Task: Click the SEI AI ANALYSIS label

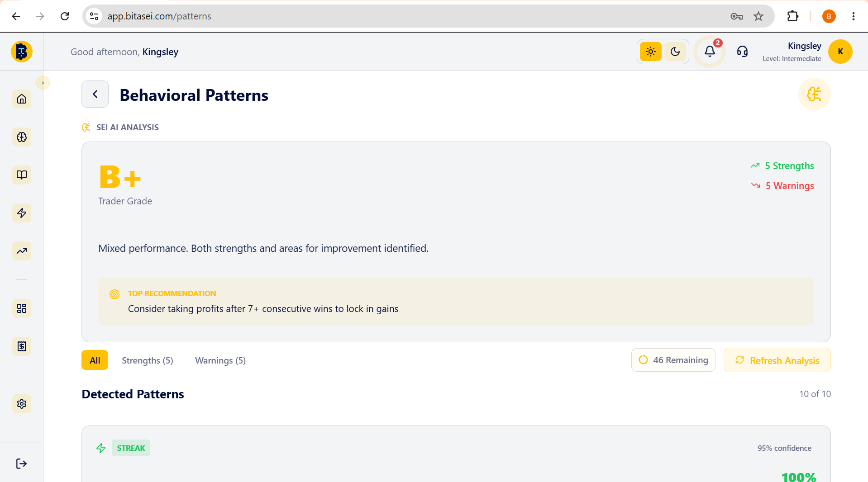Action: coord(127,128)
